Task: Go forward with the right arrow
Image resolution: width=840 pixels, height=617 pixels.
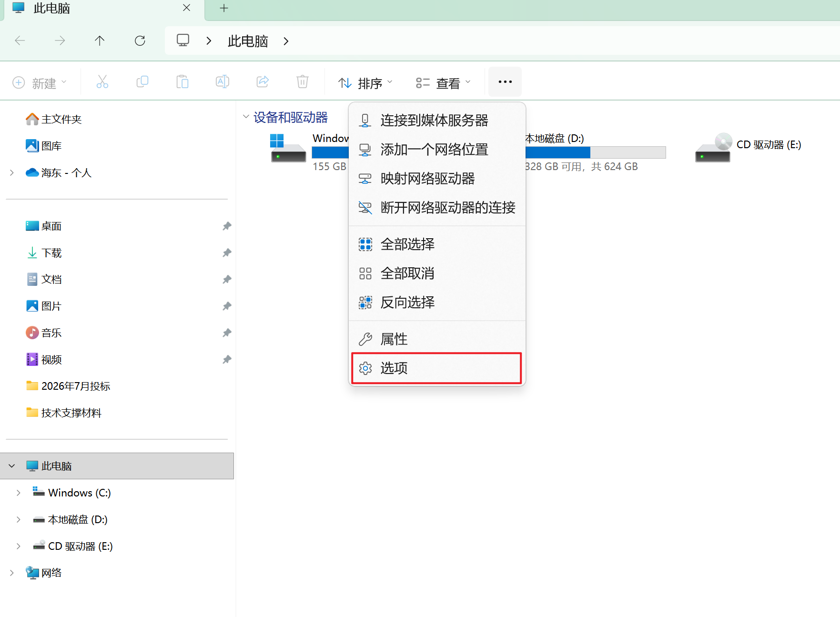Action: click(x=60, y=41)
